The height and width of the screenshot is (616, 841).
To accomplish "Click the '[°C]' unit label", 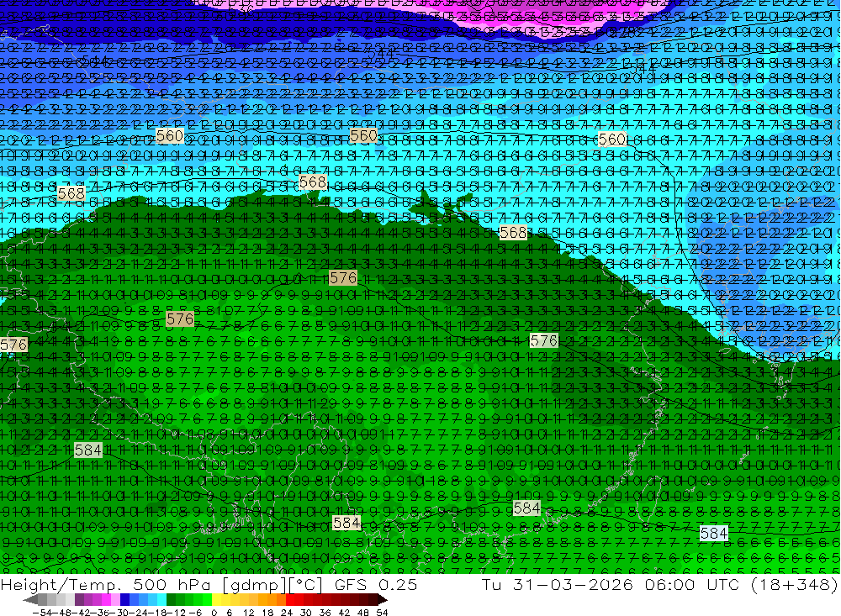I will (x=304, y=585).
